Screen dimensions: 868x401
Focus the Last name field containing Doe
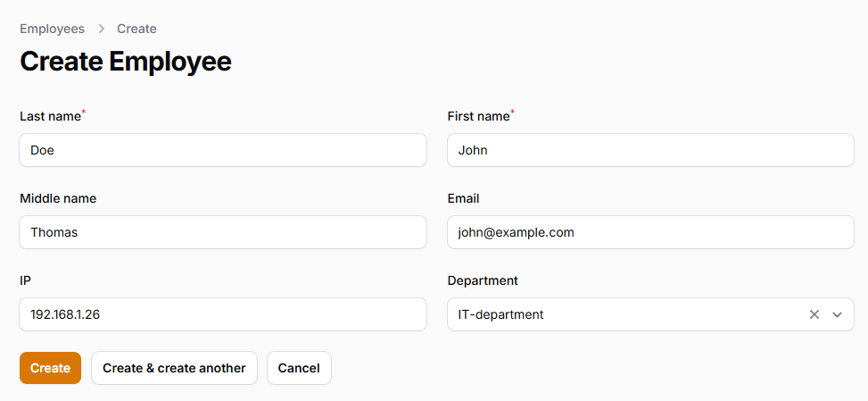coord(223,150)
